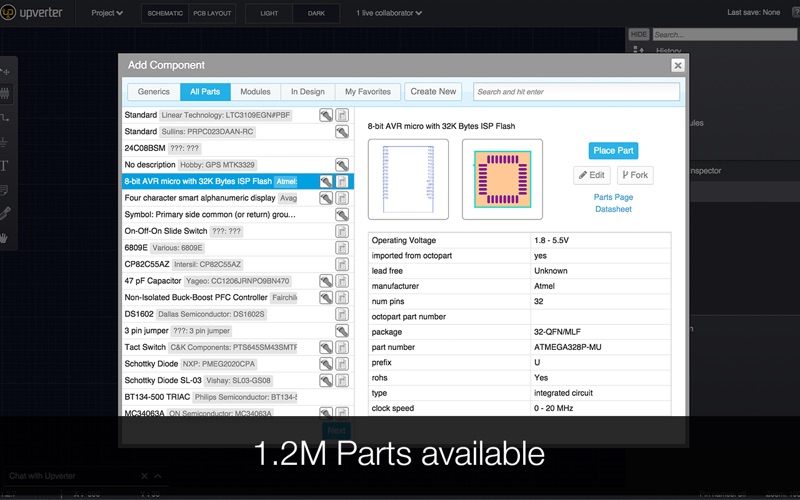The width and height of the screenshot is (800, 500).
Task: Click the HIDE panel button
Action: (x=638, y=34)
